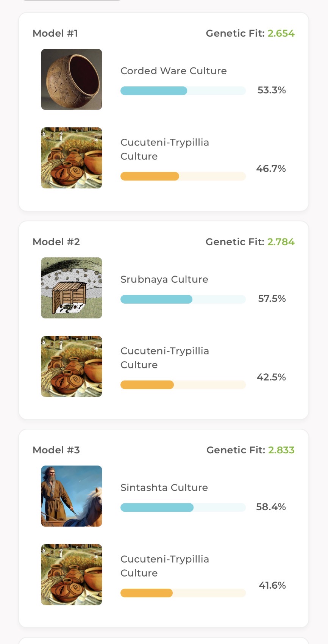Select the Sintashta Culture name
Viewport: 328px width, 644px height.
(x=164, y=487)
